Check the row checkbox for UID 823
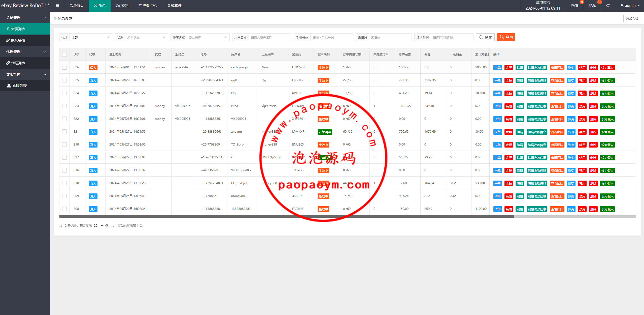644x315 pixels. 64,106
